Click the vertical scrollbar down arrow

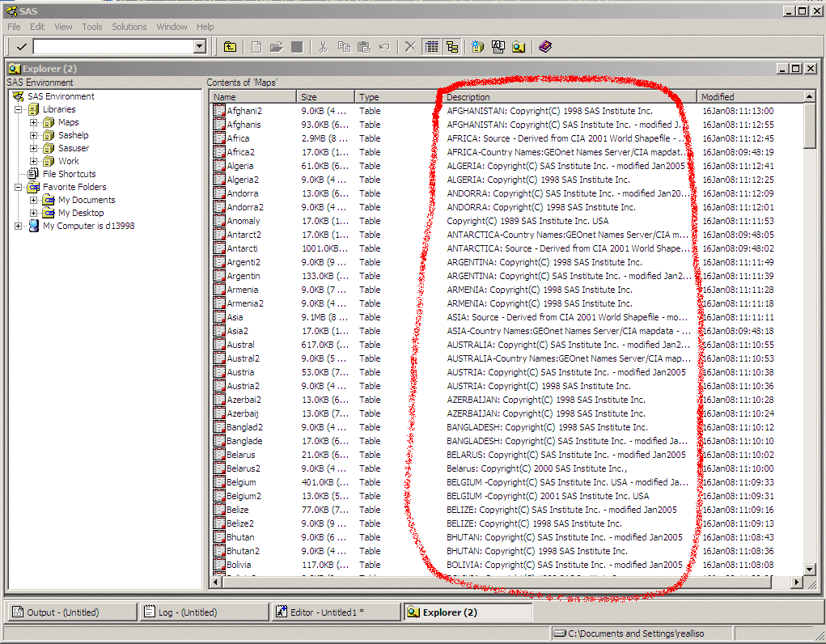pyautogui.click(x=810, y=570)
